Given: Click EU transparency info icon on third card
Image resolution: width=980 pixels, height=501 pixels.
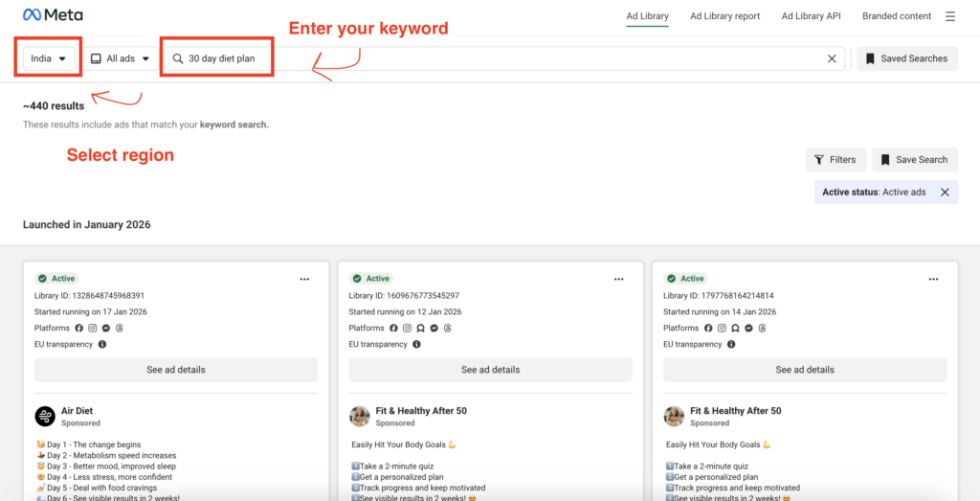Looking at the screenshot, I should point(730,344).
